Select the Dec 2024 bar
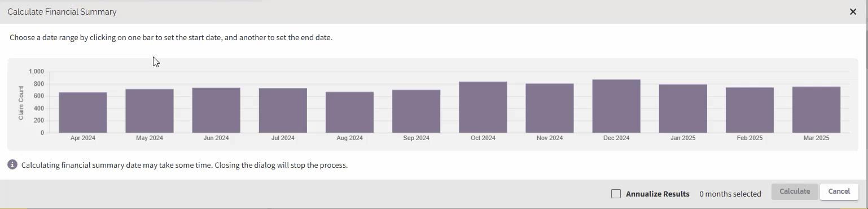Viewport: 868px width, 209px height. [616, 106]
